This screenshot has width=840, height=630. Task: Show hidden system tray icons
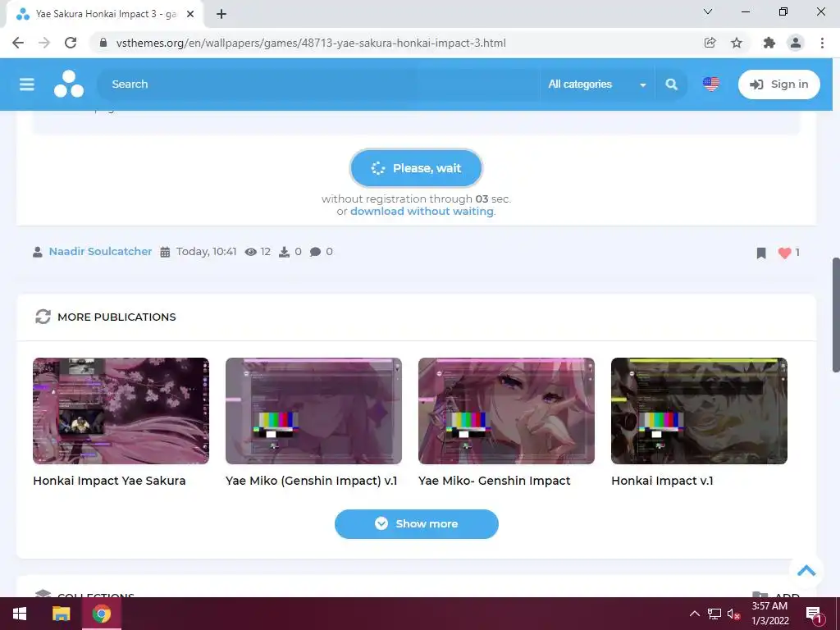tap(694, 614)
